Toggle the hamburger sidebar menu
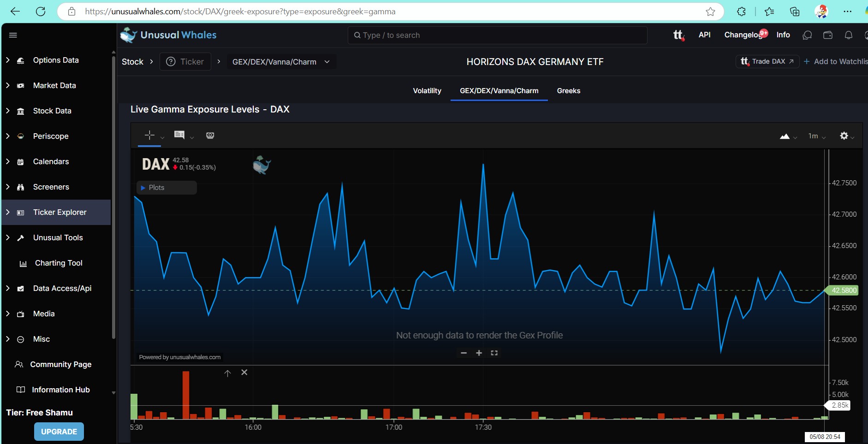The width and height of the screenshot is (868, 444). click(x=13, y=35)
